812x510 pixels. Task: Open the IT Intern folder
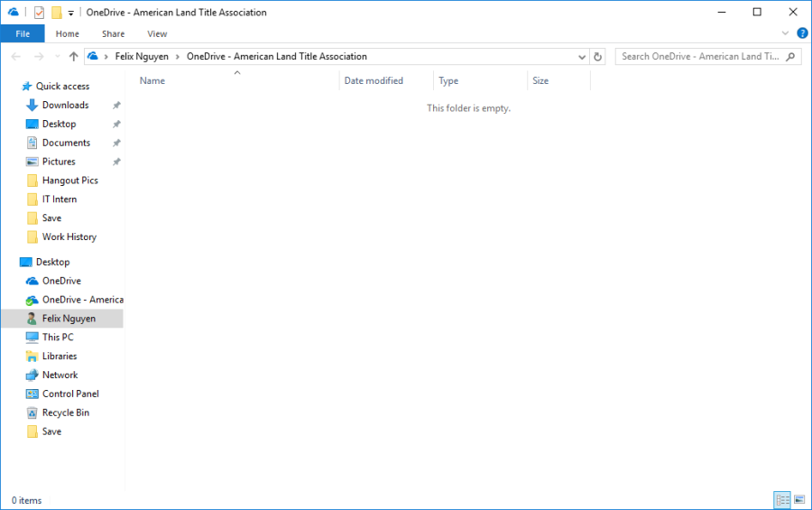[59, 199]
